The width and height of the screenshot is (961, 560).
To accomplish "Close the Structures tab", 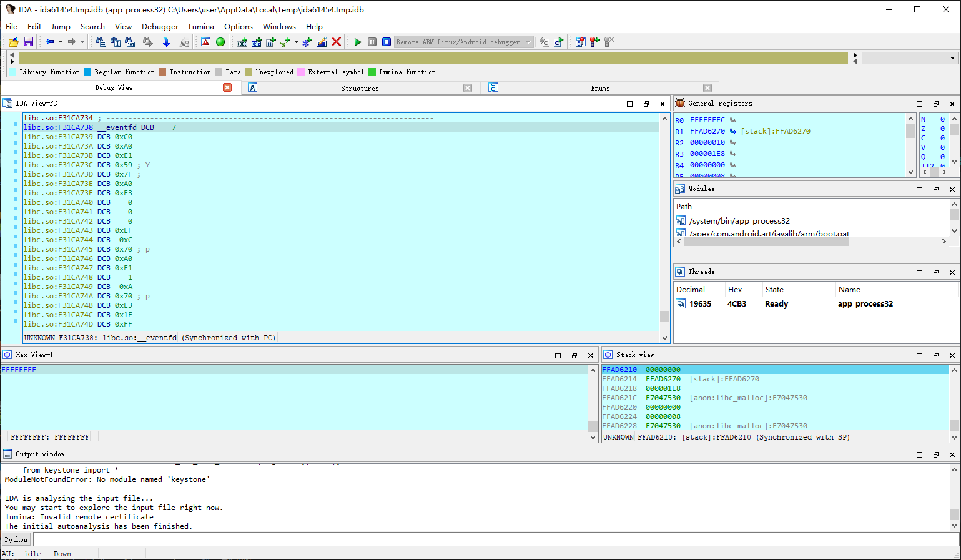I will click(468, 88).
